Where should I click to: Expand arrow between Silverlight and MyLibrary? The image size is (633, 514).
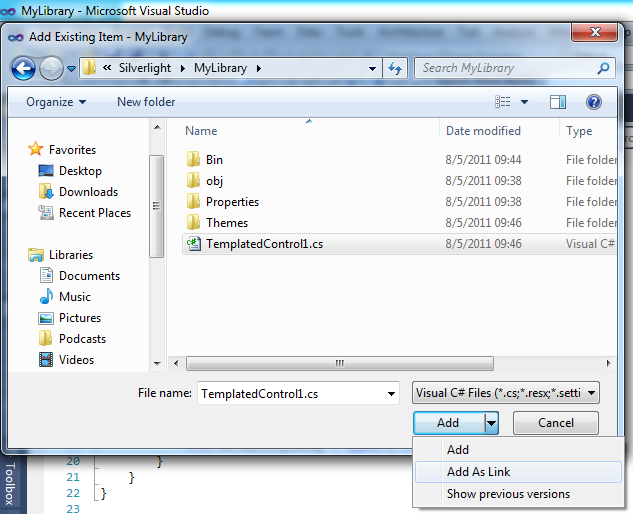(183, 68)
